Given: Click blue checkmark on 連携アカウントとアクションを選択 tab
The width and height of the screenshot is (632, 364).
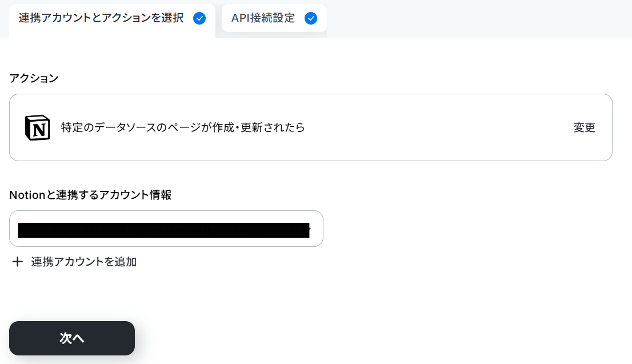Looking at the screenshot, I should tap(199, 18).
